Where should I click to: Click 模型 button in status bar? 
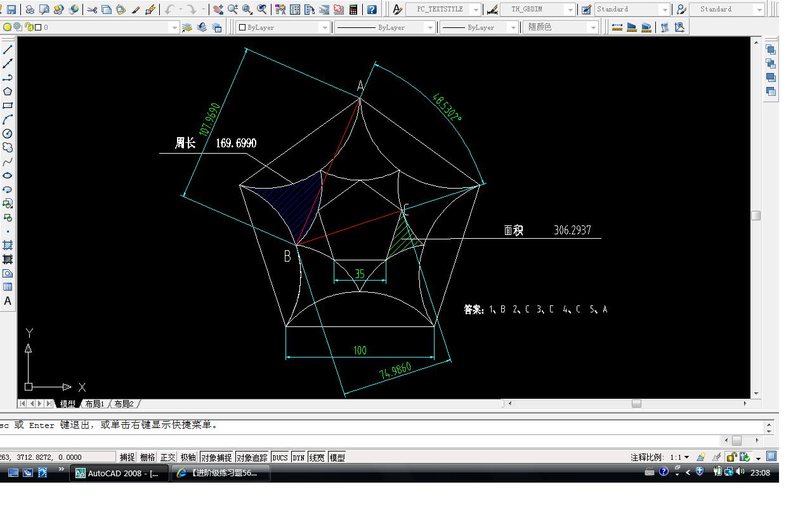click(x=337, y=457)
